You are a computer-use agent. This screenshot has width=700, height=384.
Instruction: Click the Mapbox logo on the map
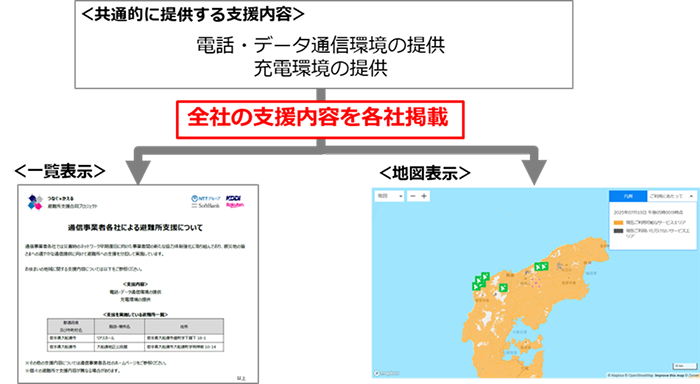(387, 373)
